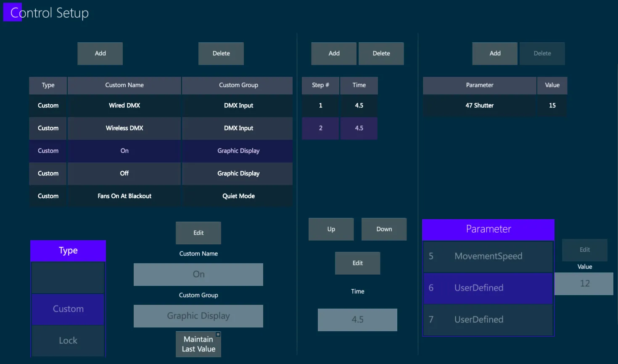Click Add above the custom controls table
The width and height of the screenshot is (618, 364).
click(100, 53)
